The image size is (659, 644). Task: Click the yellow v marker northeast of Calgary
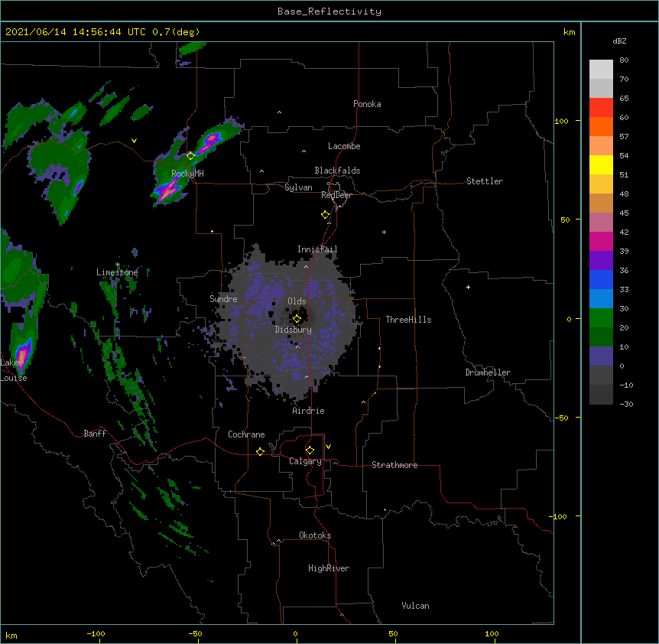pyautogui.click(x=328, y=447)
